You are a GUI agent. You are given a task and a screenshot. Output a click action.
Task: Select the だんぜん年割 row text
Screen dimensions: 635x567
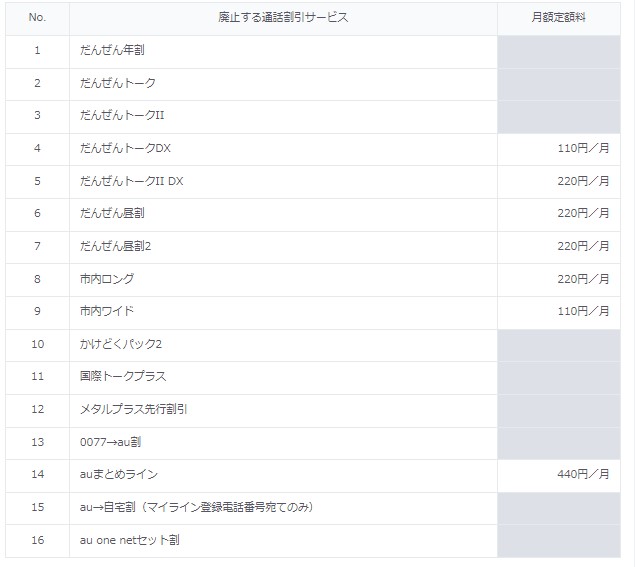click(x=112, y=50)
